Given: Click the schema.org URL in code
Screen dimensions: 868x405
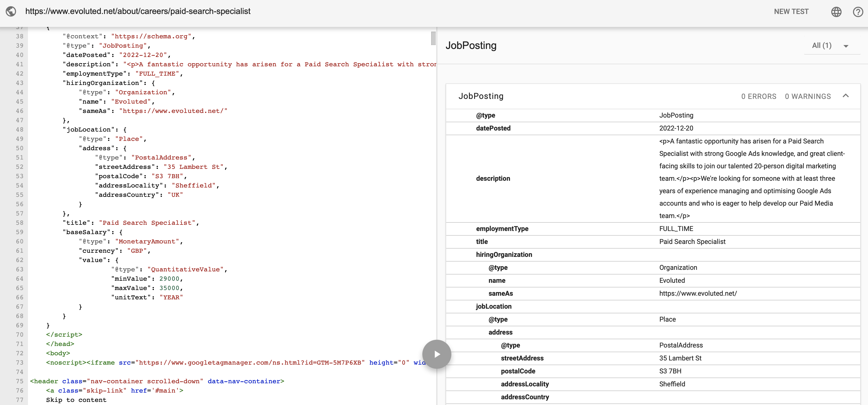Looking at the screenshot, I should click(151, 37).
